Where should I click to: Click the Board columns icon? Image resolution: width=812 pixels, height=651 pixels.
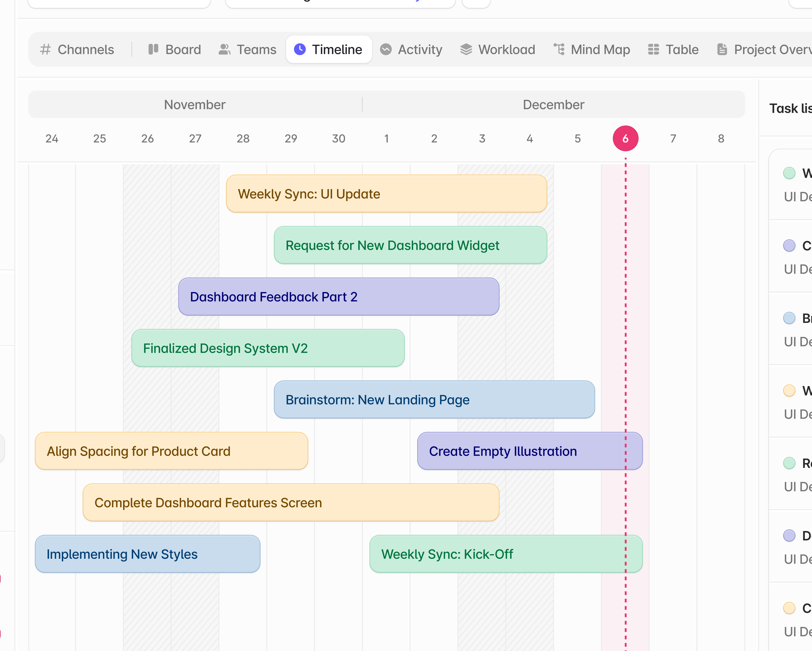(x=153, y=49)
